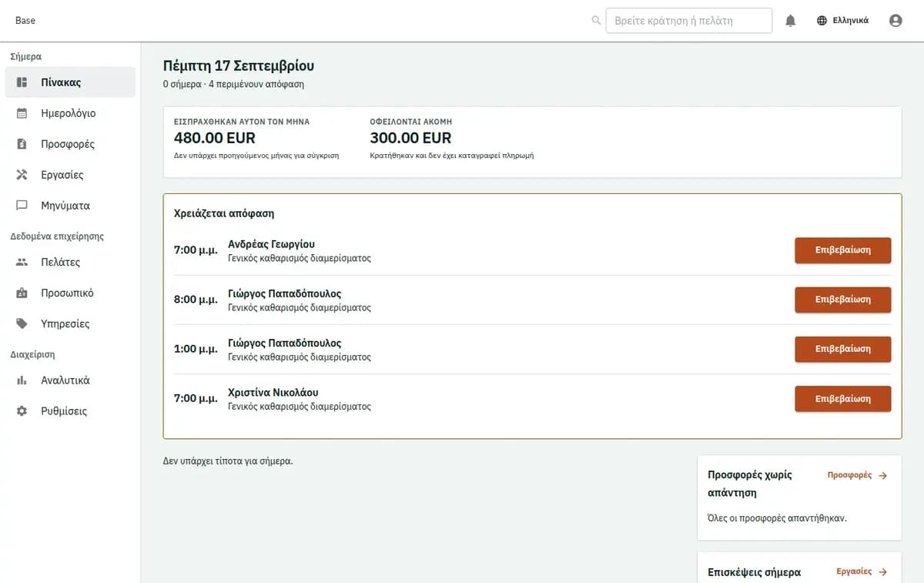Click the Μηνύματα chat bubble icon
Screen dimensions: 924x583
pyautogui.click(x=22, y=206)
